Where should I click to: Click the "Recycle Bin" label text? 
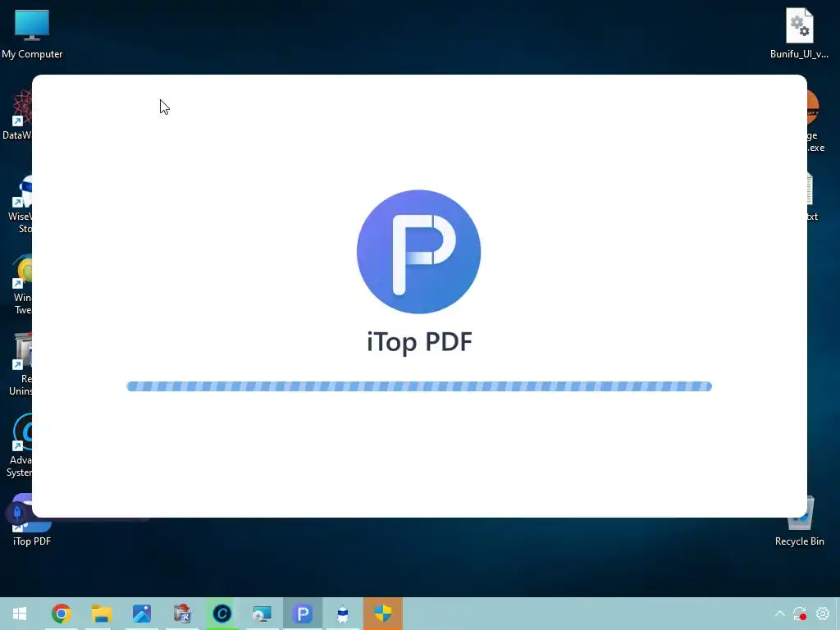(799, 541)
